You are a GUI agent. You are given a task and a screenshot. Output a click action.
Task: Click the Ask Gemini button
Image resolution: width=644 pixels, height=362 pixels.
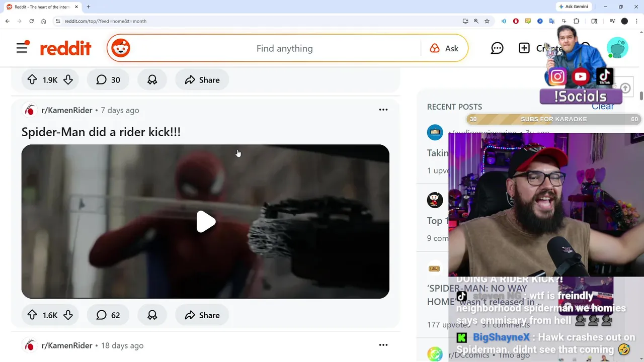(573, 7)
